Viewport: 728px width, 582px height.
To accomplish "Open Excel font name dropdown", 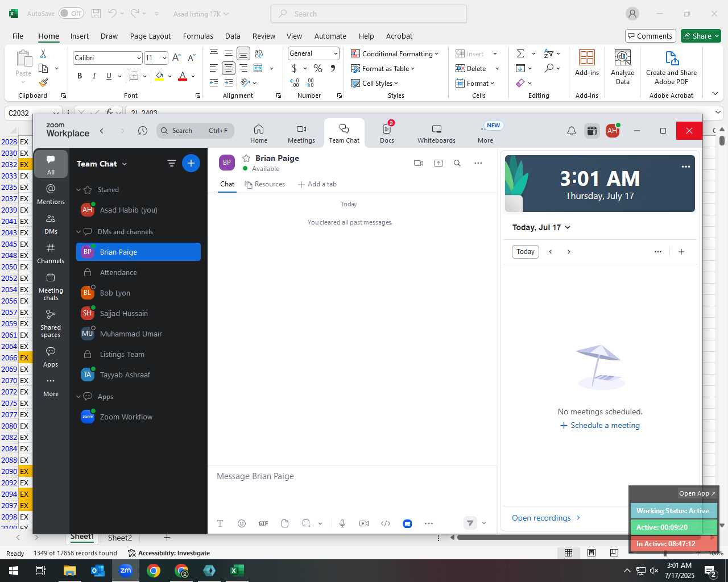I will [138, 58].
